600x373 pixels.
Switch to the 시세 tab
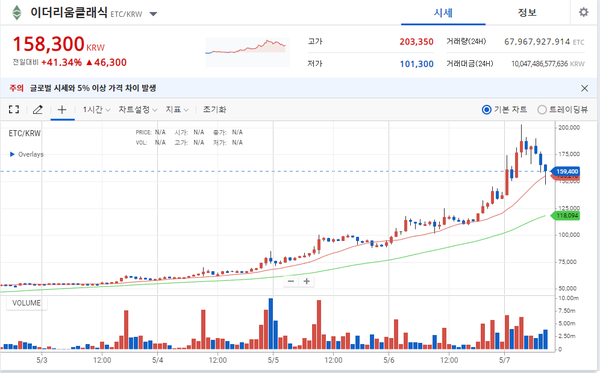(x=443, y=13)
